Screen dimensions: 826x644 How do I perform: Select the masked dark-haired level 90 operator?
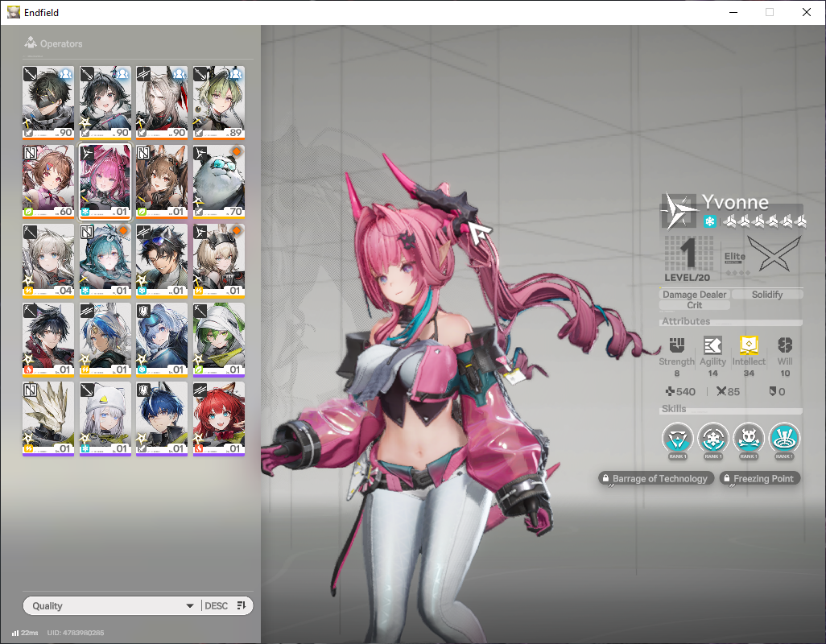[48, 102]
